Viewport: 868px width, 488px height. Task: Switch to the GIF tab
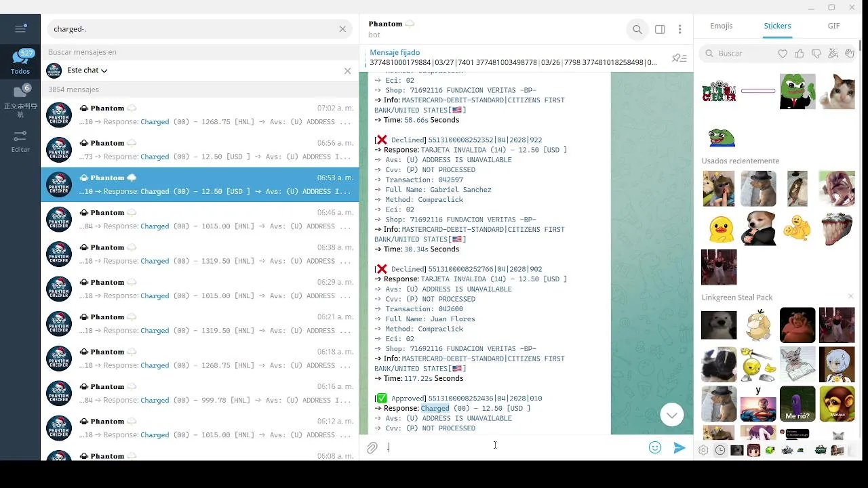point(833,26)
